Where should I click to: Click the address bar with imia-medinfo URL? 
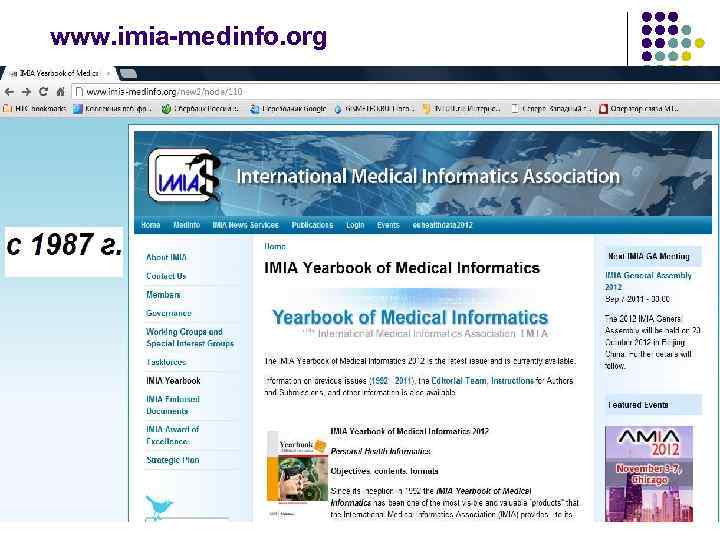(395, 92)
